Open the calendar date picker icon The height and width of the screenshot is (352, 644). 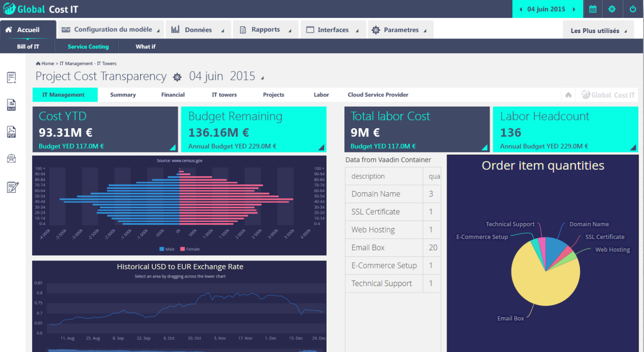593,9
